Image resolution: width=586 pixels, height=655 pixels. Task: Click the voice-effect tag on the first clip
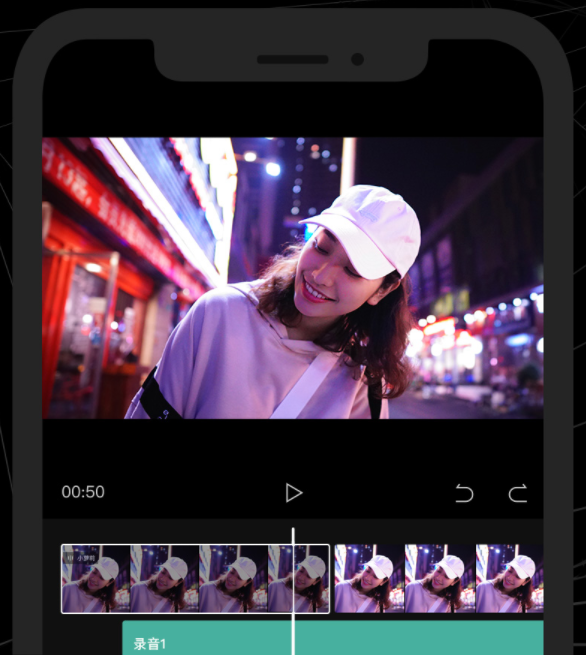pyautogui.click(x=81, y=558)
